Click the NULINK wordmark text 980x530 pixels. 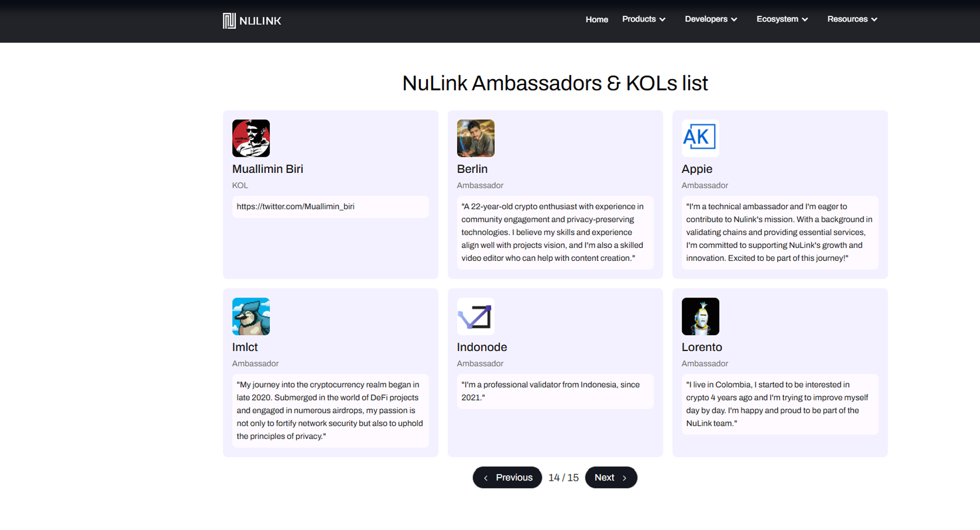click(x=260, y=21)
